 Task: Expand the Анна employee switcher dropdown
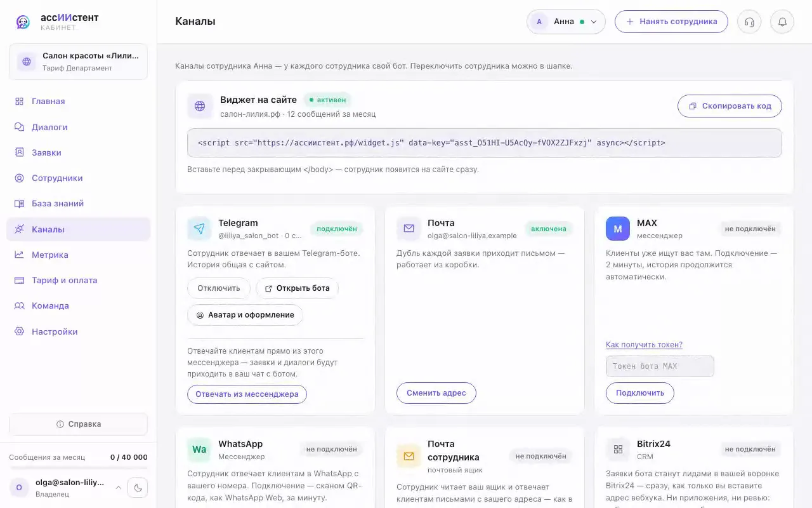tap(566, 22)
